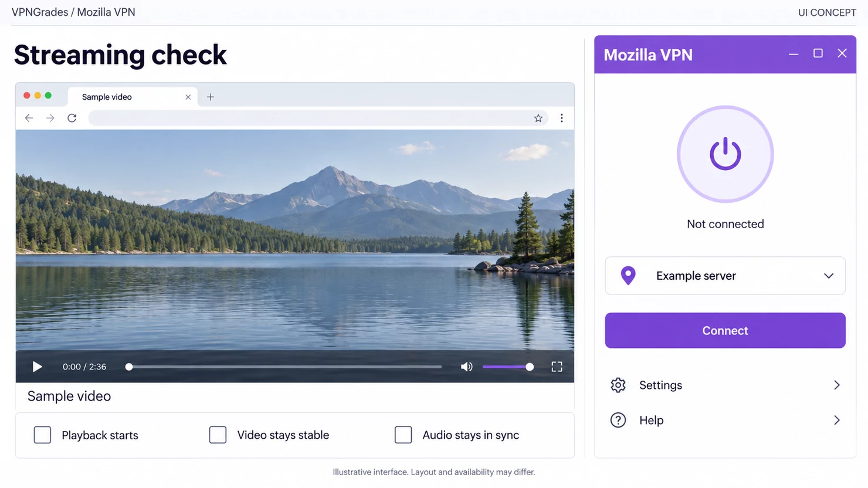Click the 'UI CONCEPT' label
This screenshot has width=868, height=488.
(827, 12)
